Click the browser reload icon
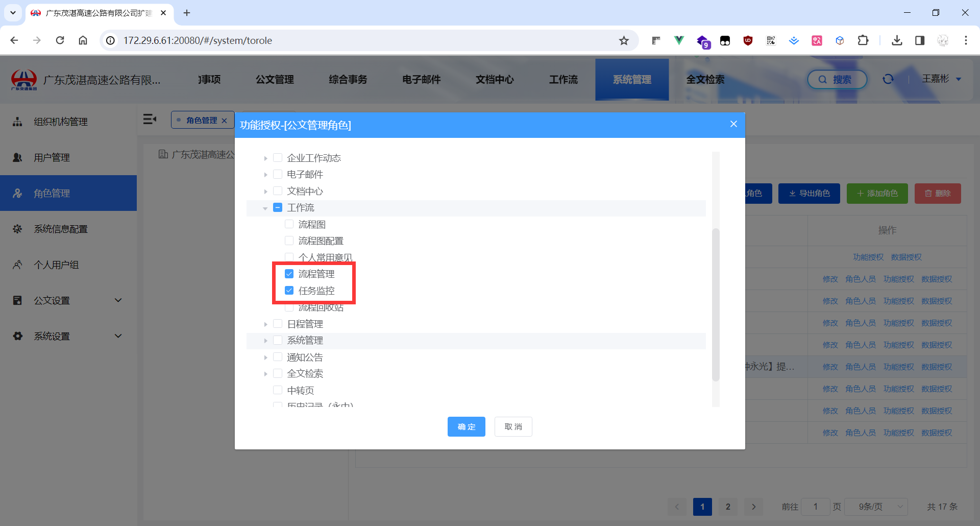Screen dimensions: 980x526 (x=60, y=40)
